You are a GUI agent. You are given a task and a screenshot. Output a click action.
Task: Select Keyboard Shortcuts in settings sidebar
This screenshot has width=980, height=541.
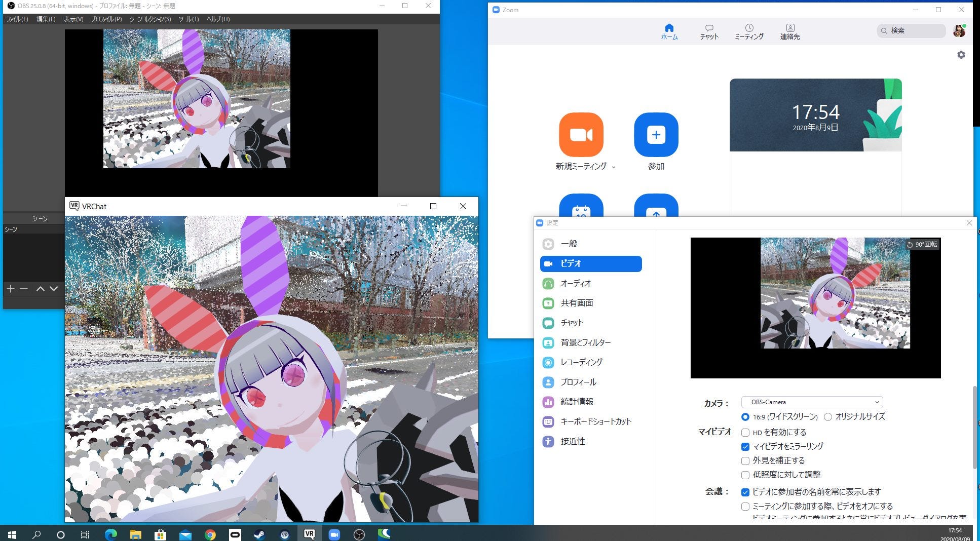pyautogui.click(x=591, y=421)
